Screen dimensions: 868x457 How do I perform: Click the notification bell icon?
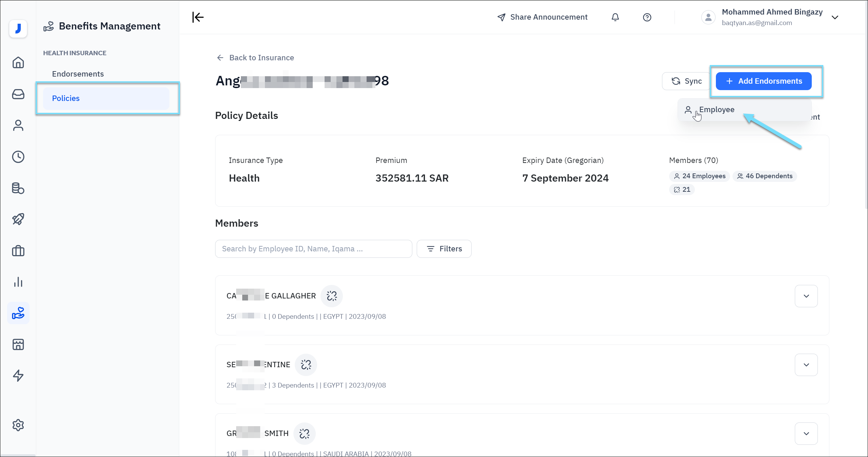tap(615, 17)
